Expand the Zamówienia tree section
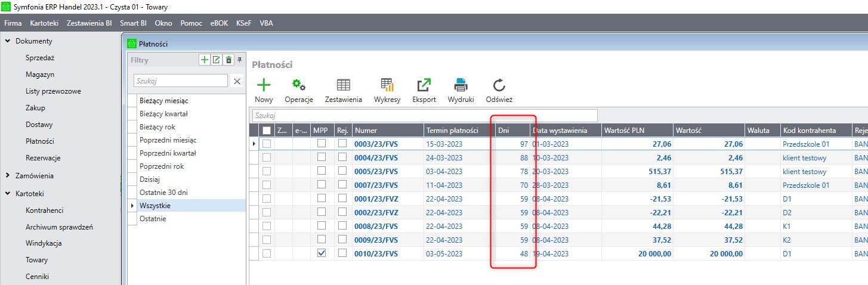This screenshot has width=868, height=285. (x=8, y=176)
